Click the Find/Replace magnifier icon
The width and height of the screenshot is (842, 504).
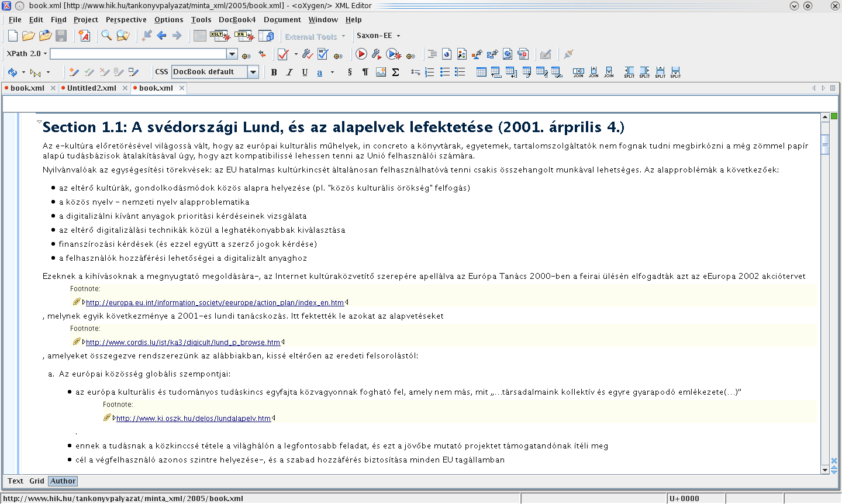pos(106,36)
